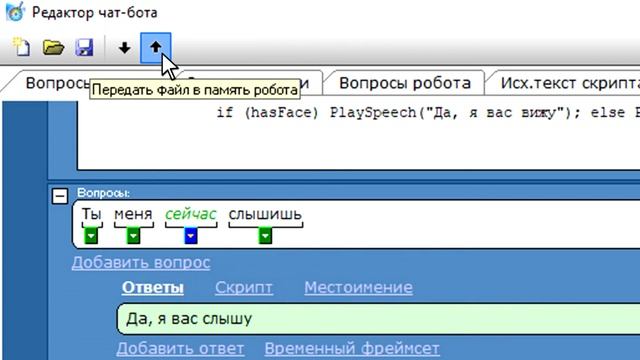Open blue dropdown under сейчас

pos(191,236)
